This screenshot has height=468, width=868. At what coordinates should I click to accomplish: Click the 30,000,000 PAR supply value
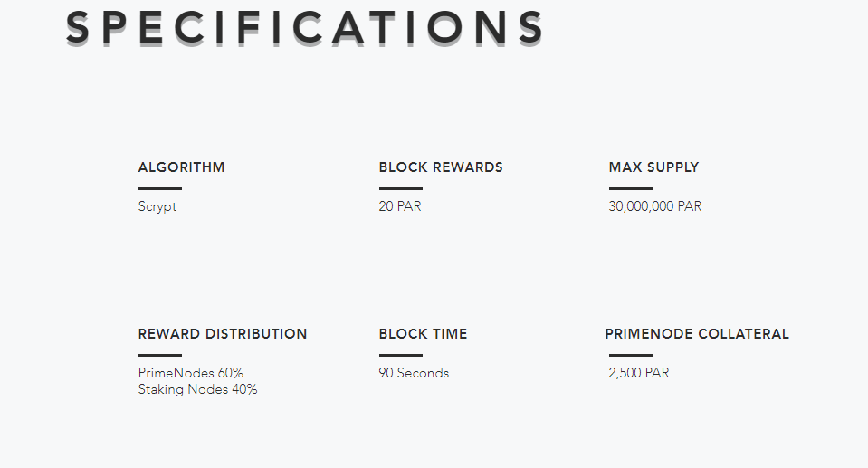(x=655, y=206)
